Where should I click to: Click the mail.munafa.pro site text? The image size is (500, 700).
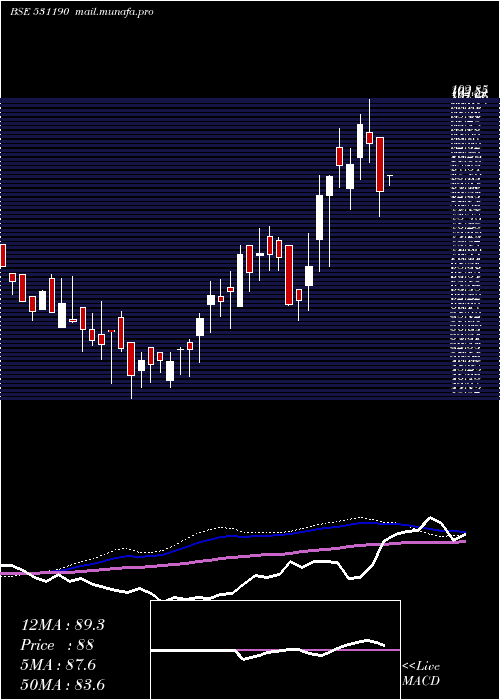tap(114, 12)
